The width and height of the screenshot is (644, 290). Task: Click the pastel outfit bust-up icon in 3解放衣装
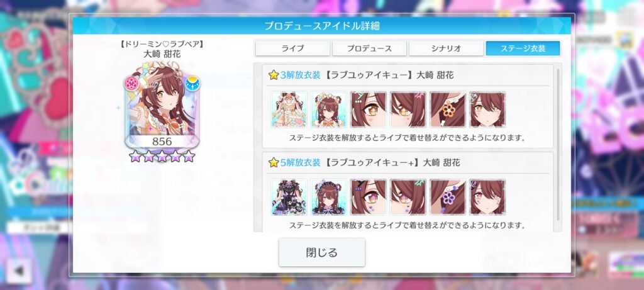click(328, 109)
